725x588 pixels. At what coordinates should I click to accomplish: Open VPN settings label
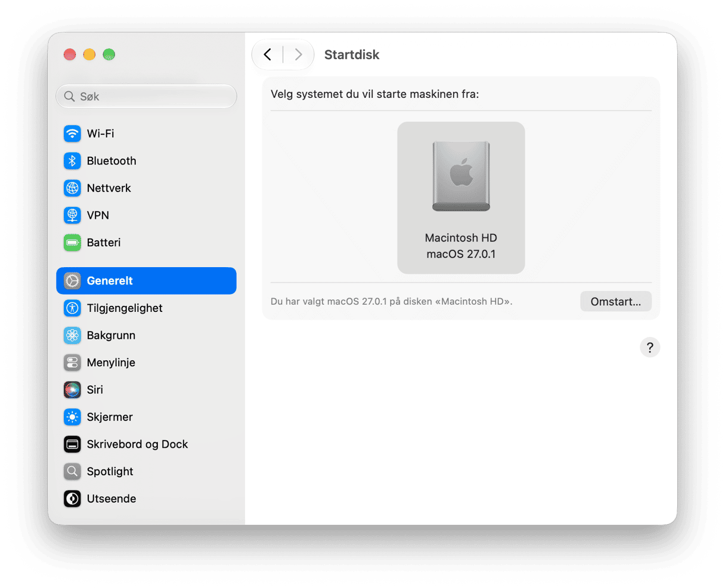click(x=98, y=215)
